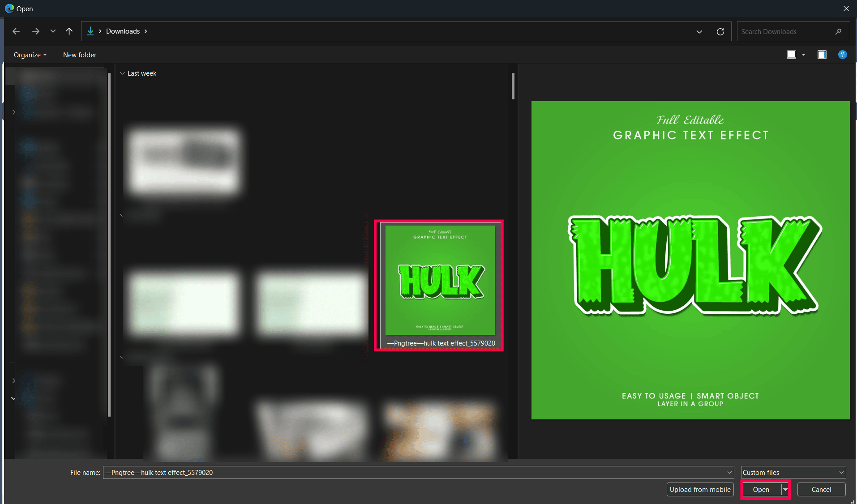Open the File name dropdown list
This screenshot has width=857, height=504.
point(729,473)
